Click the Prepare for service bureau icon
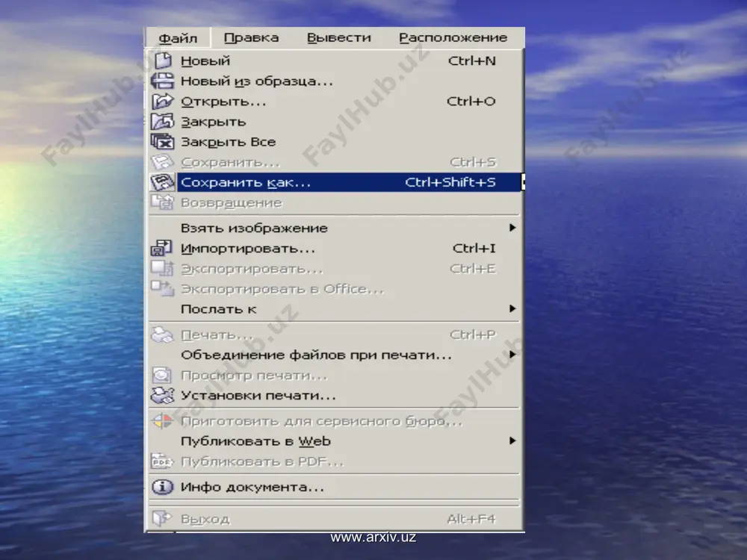 click(x=162, y=421)
